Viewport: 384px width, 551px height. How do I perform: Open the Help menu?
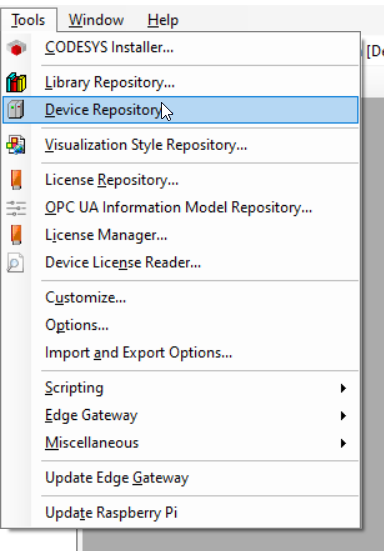163,20
